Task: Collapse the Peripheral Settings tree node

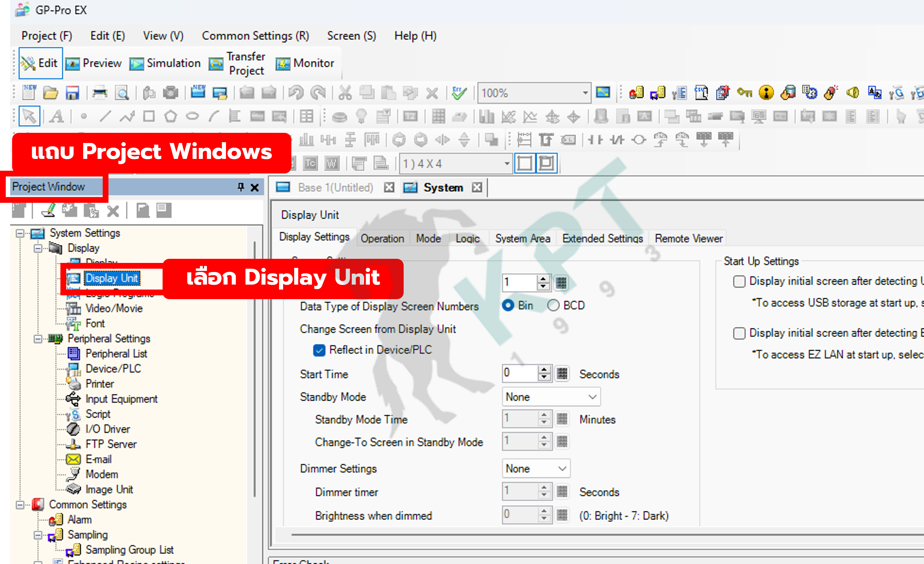Action: 38,339
